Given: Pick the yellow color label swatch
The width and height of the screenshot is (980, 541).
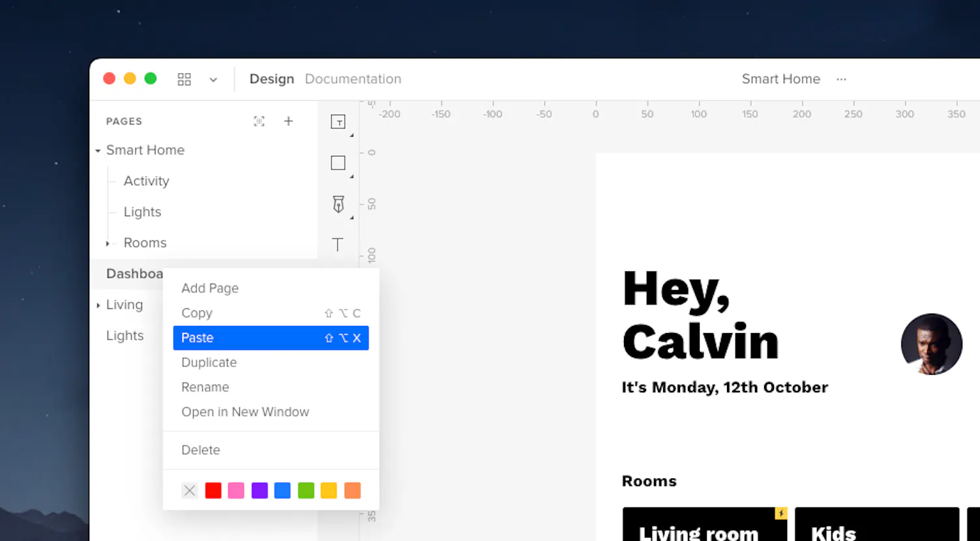Looking at the screenshot, I should (x=329, y=490).
